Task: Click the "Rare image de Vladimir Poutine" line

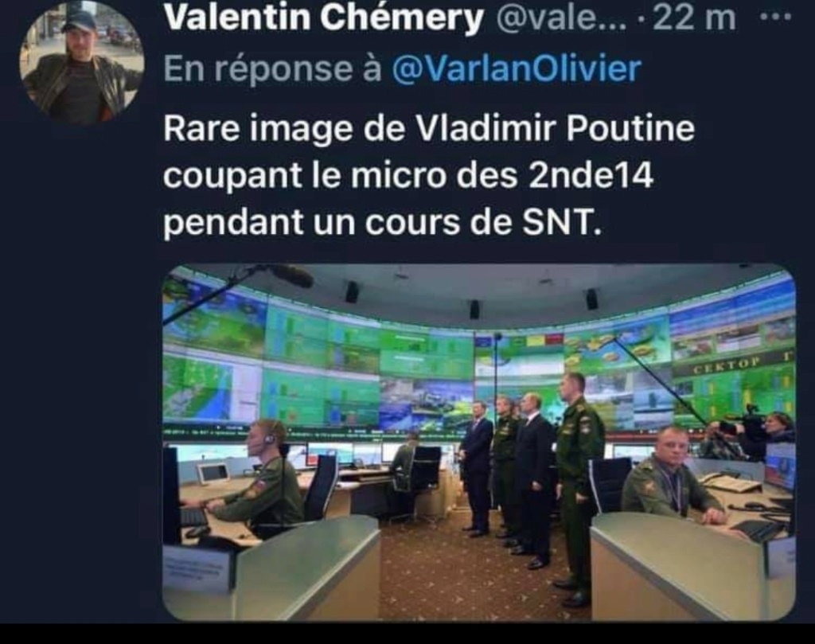Action: [x=429, y=128]
